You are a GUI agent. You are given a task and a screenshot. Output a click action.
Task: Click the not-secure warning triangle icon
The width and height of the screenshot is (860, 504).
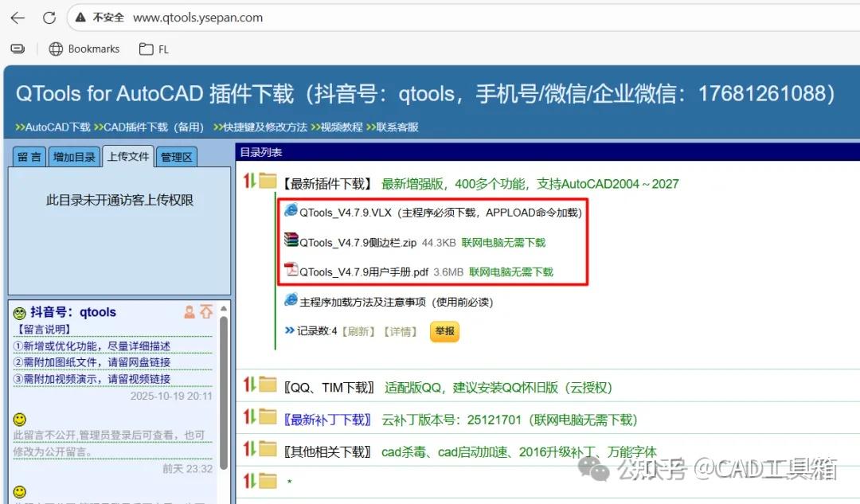[80, 18]
